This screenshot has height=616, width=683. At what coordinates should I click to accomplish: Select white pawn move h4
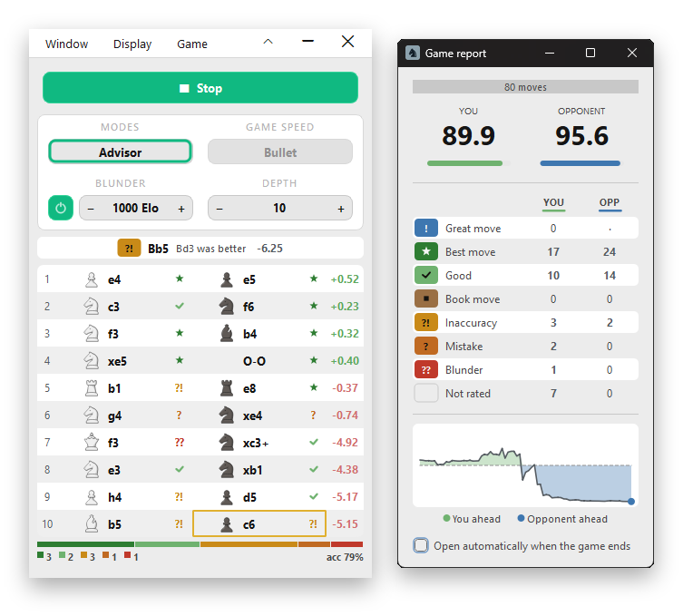114,497
